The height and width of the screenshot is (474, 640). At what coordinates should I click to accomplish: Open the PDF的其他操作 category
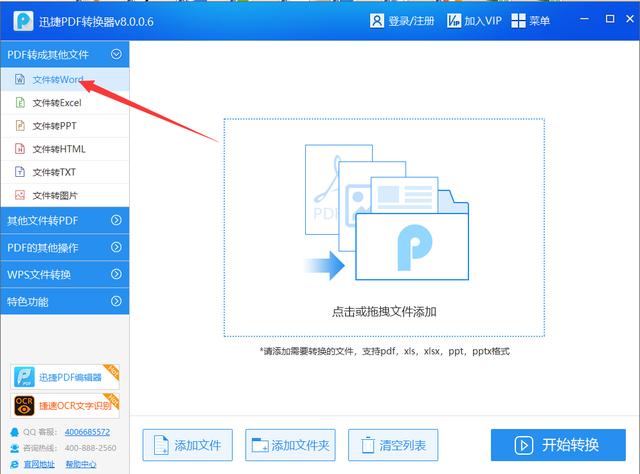(x=65, y=247)
